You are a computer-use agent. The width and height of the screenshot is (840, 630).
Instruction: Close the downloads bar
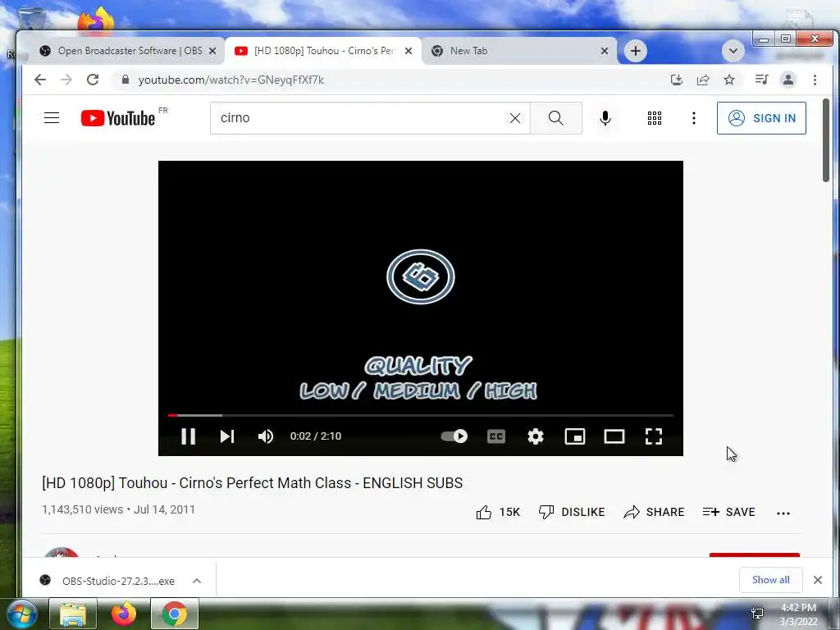click(x=818, y=580)
